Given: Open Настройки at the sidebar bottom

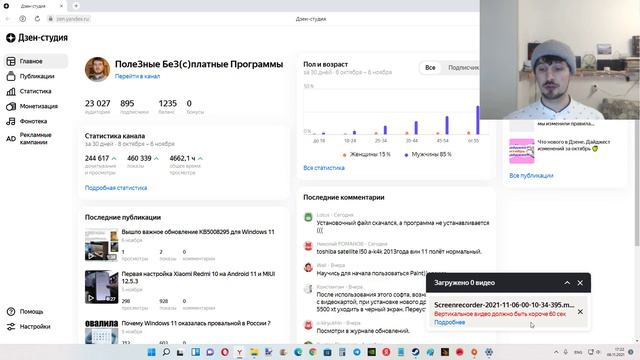Looking at the screenshot, I should coord(29,327).
